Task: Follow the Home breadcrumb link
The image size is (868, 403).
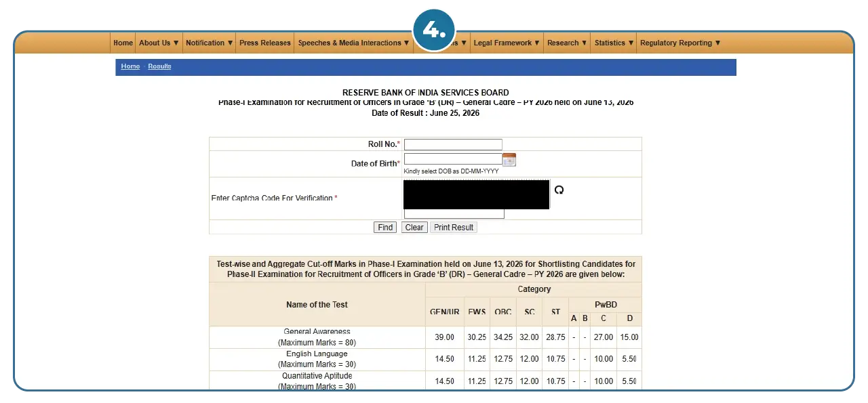Action: 130,66
